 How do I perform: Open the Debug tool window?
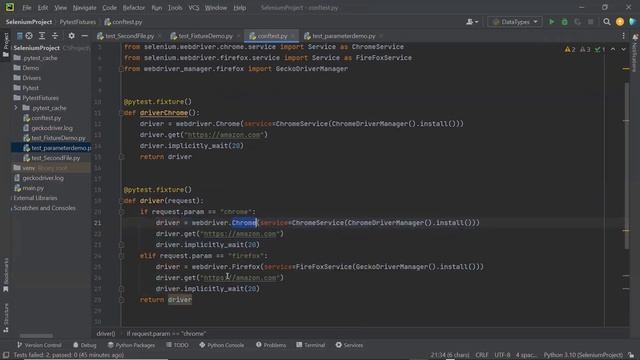(85, 345)
